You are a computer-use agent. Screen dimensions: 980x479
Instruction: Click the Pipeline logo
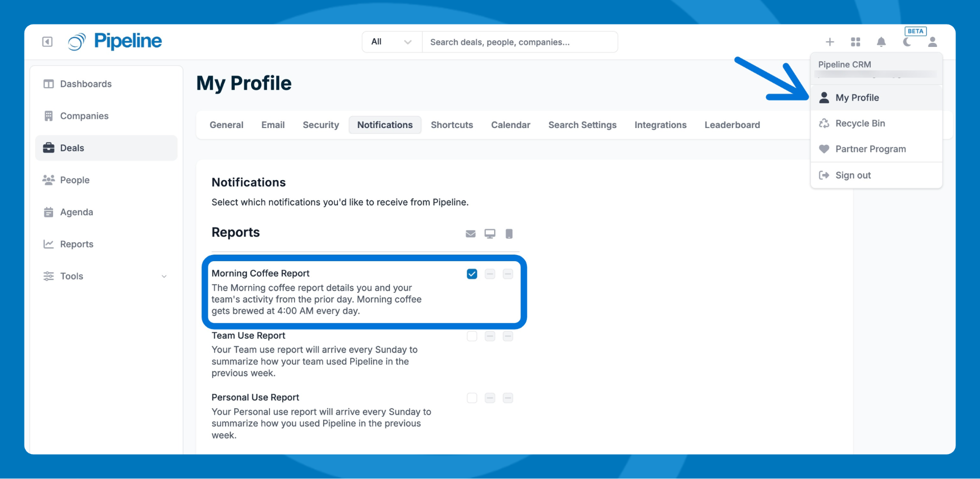tap(115, 41)
